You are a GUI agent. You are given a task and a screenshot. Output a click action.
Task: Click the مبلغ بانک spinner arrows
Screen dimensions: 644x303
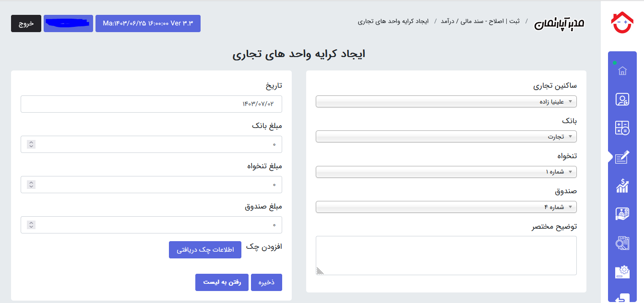(x=31, y=144)
